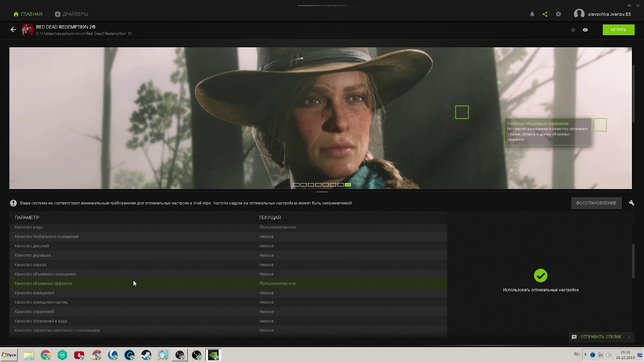
Task: Click the Низкое value for Качество деревьев
Action: tap(266, 255)
